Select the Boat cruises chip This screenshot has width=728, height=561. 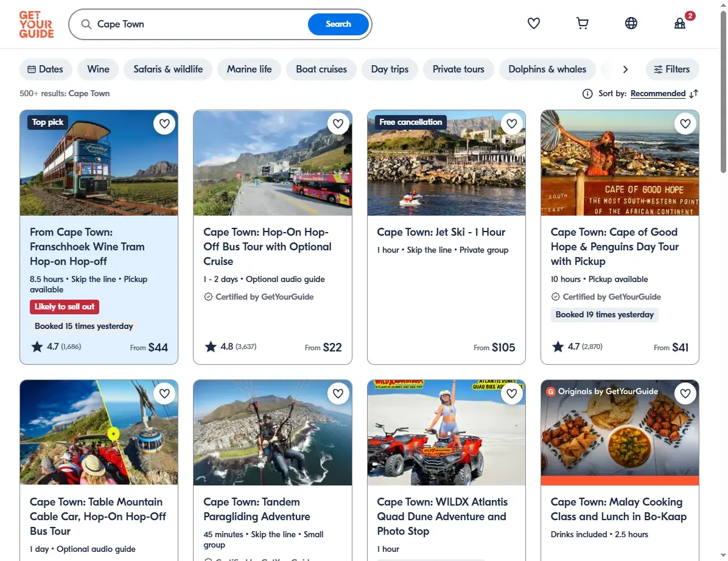[321, 69]
